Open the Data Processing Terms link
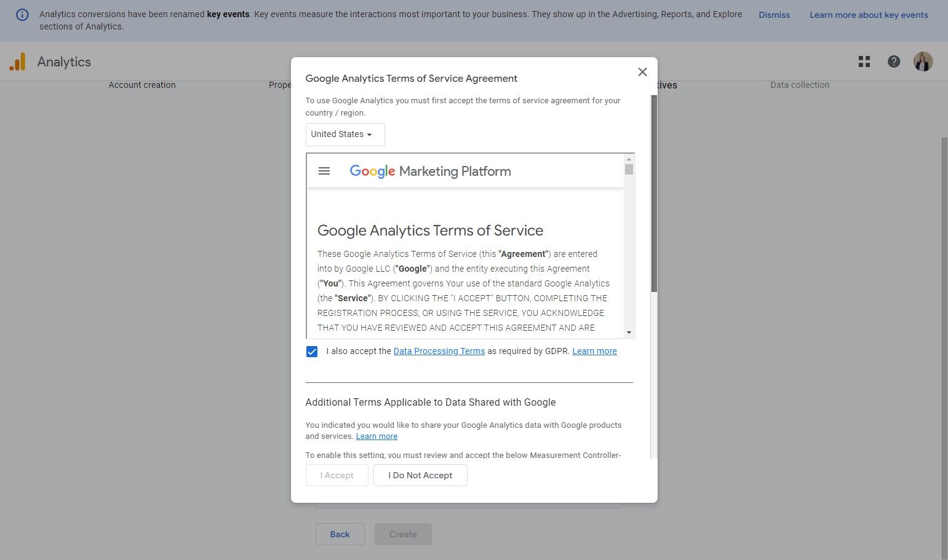This screenshot has height=560, width=948. point(439,351)
